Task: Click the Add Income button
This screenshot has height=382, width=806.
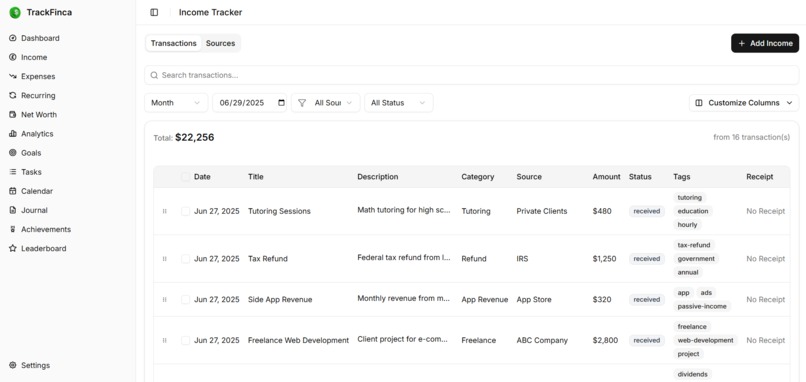Action: pos(765,43)
